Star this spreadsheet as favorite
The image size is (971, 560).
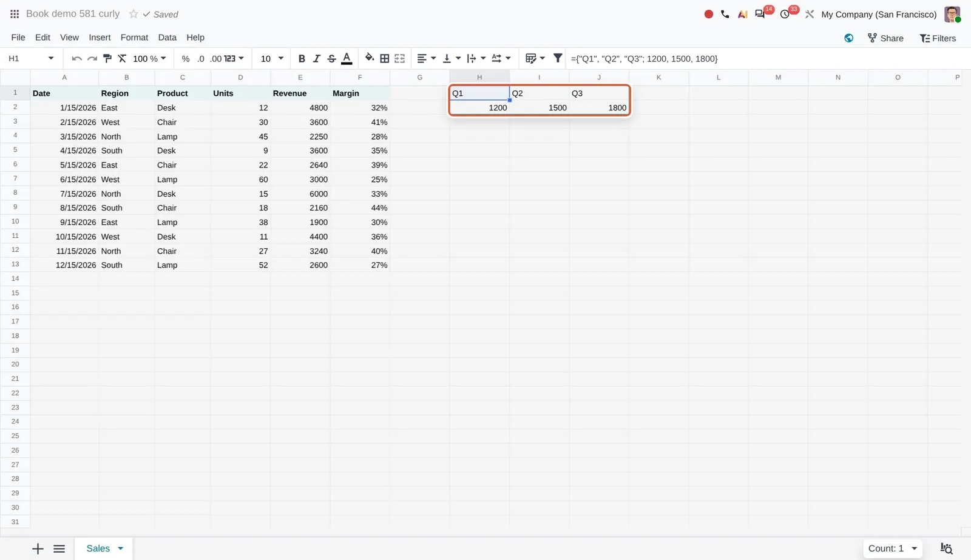pos(134,14)
